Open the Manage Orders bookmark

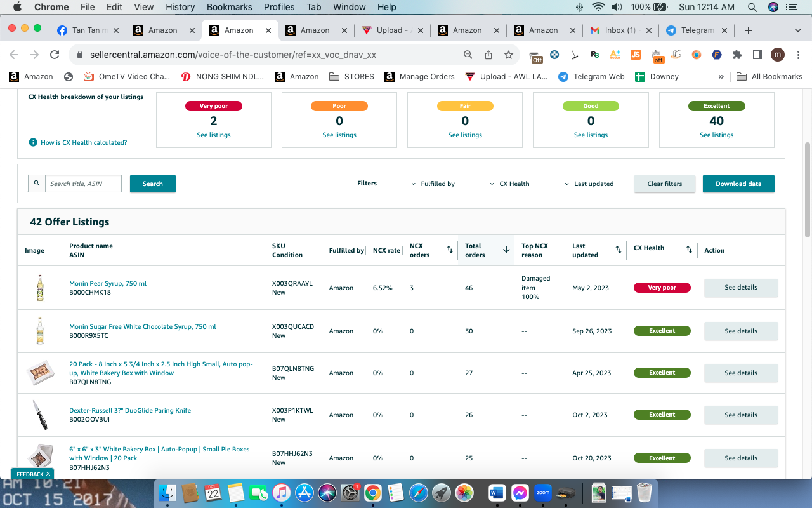pos(420,77)
